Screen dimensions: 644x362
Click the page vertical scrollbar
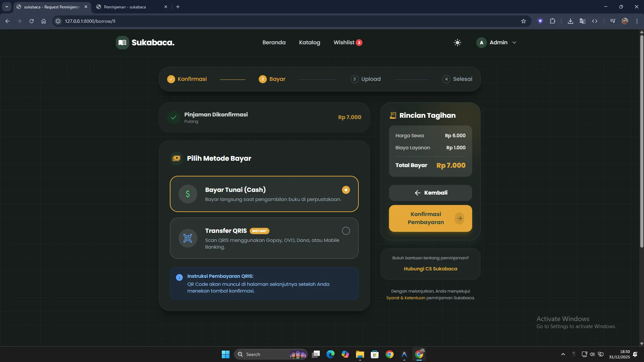pyautogui.click(x=641, y=141)
